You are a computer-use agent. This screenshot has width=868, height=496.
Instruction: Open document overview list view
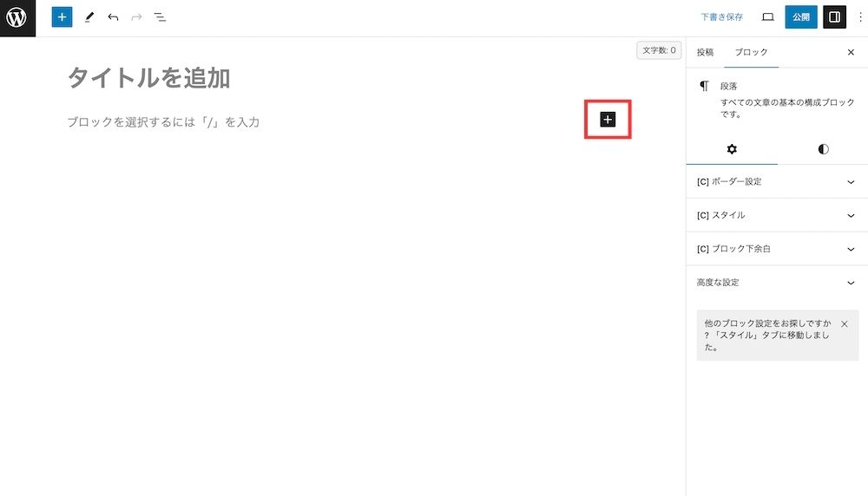coord(160,17)
